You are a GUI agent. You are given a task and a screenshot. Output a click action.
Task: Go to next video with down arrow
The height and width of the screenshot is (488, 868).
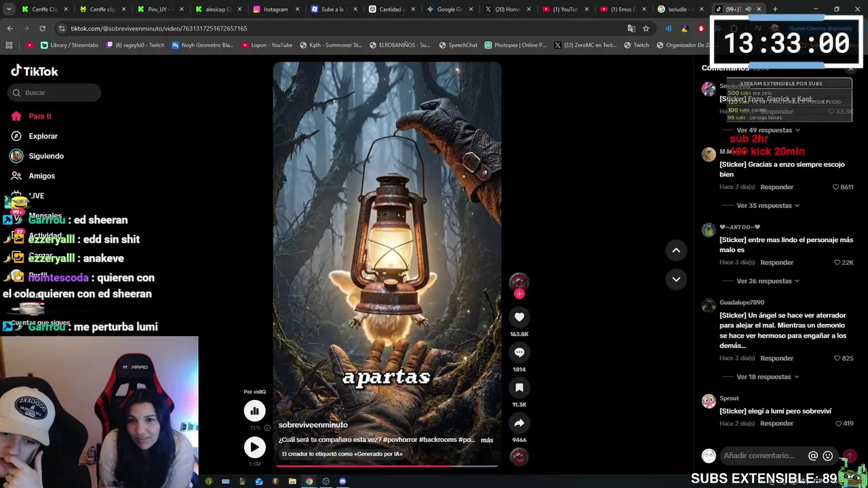pos(676,279)
